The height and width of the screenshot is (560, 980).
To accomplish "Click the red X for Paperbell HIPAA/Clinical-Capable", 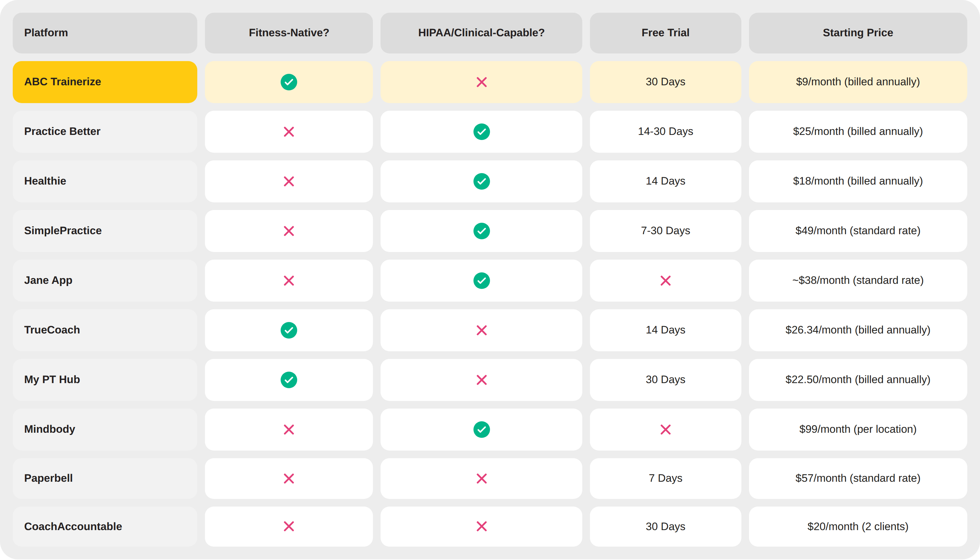I will tap(481, 479).
